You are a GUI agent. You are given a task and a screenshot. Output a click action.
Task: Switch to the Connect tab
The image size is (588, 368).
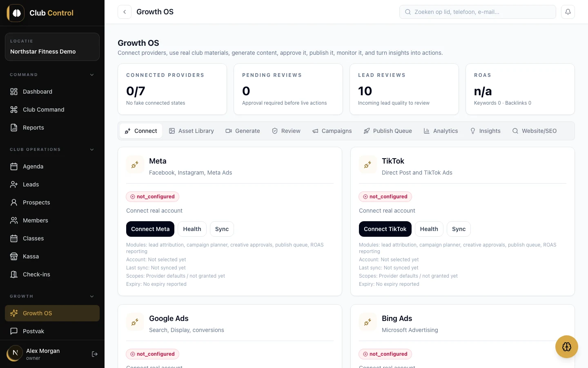(x=141, y=131)
